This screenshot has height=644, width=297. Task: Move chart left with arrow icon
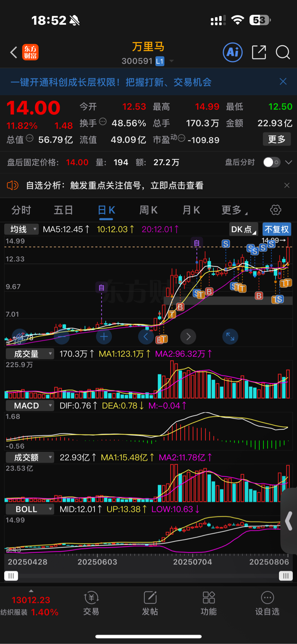(x=146, y=337)
